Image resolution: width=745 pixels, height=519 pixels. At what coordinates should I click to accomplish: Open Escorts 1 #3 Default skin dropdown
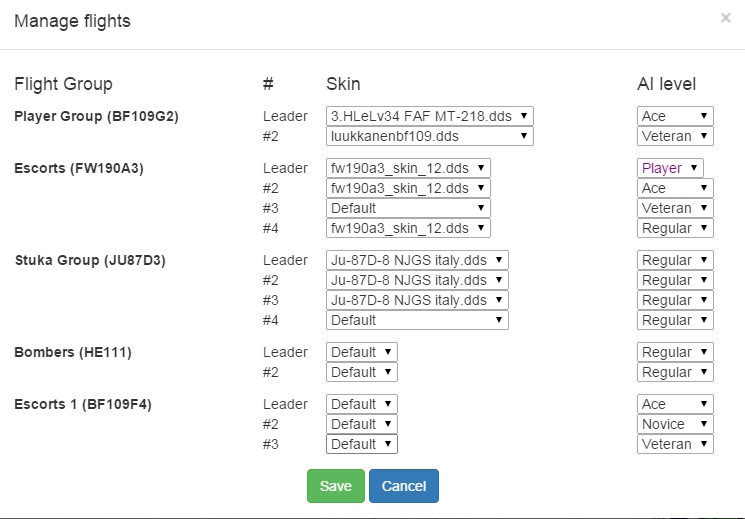point(362,444)
